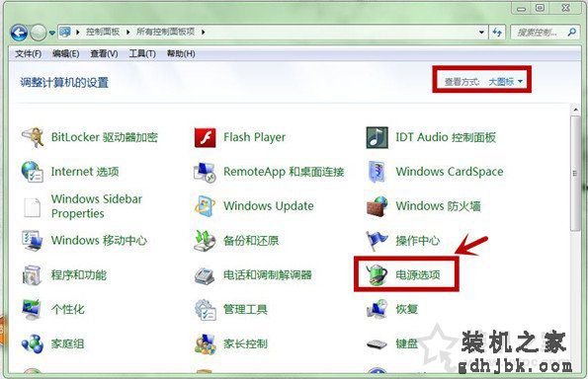Open the Windows Firewall brick wall icon
This screenshot has width=588, height=379.
point(377,206)
